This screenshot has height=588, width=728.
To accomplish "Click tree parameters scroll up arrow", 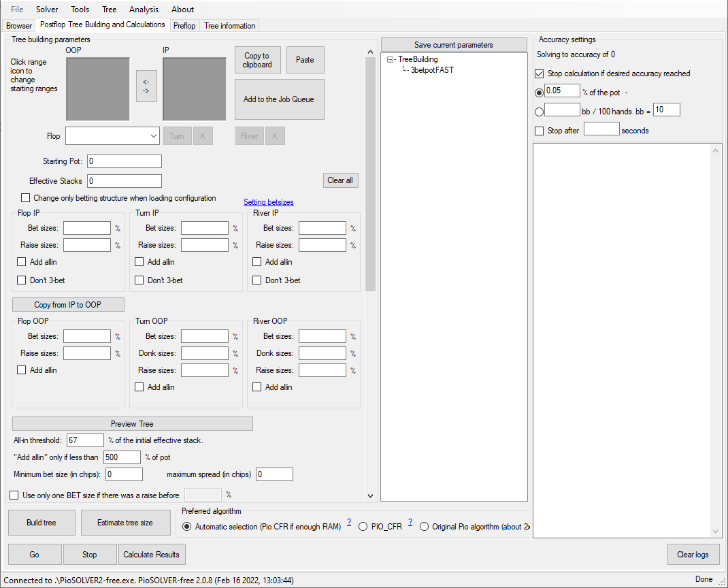I will [x=370, y=52].
